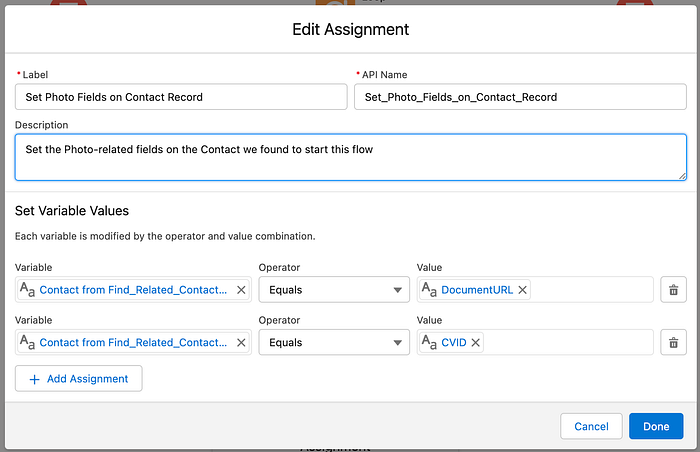Remove the CVID value pill
Viewport: 700px width, 452px height.
coord(476,343)
